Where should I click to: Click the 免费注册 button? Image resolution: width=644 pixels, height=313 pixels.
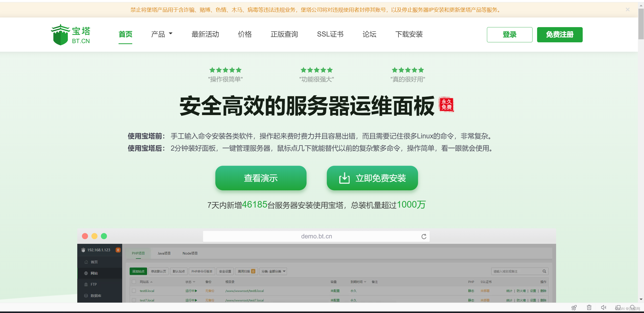[x=559, y=35]
